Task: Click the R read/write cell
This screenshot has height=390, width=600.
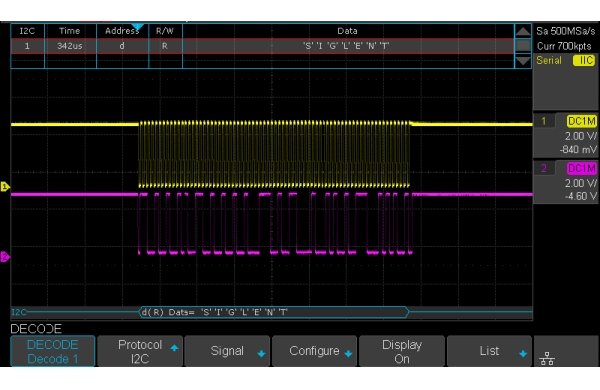Action: coord(165,46)
